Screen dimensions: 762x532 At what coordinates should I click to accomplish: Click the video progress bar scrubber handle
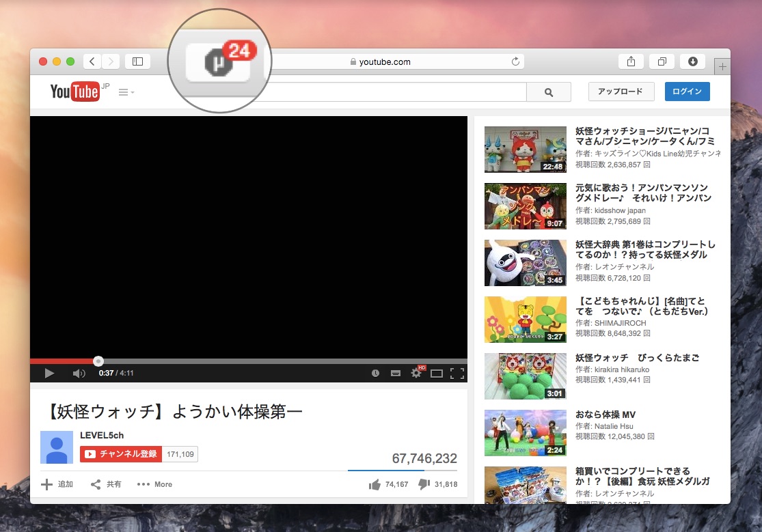pos(98,361)
